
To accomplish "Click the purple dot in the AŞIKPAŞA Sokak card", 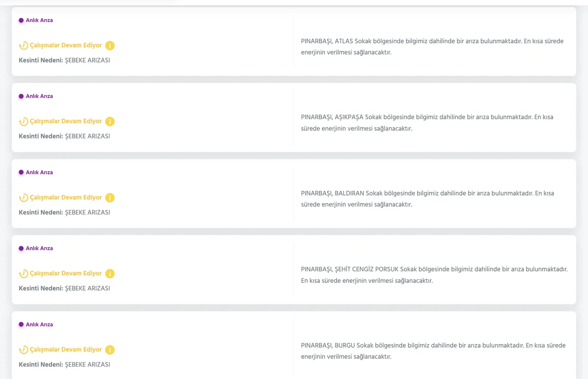I will pos(21,96).
